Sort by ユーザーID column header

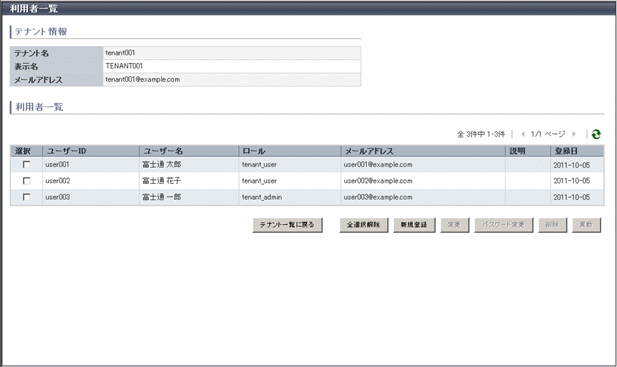click(x=91, y=151)
